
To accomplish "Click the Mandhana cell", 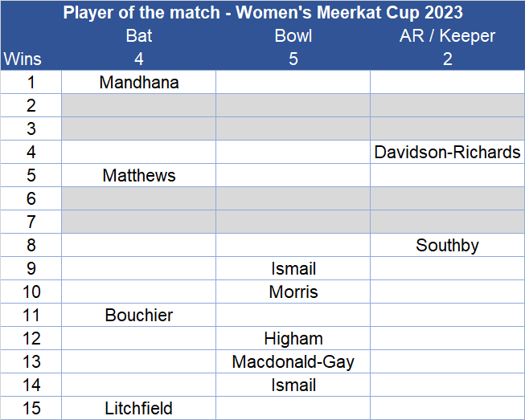I will [x=139, y=82].
